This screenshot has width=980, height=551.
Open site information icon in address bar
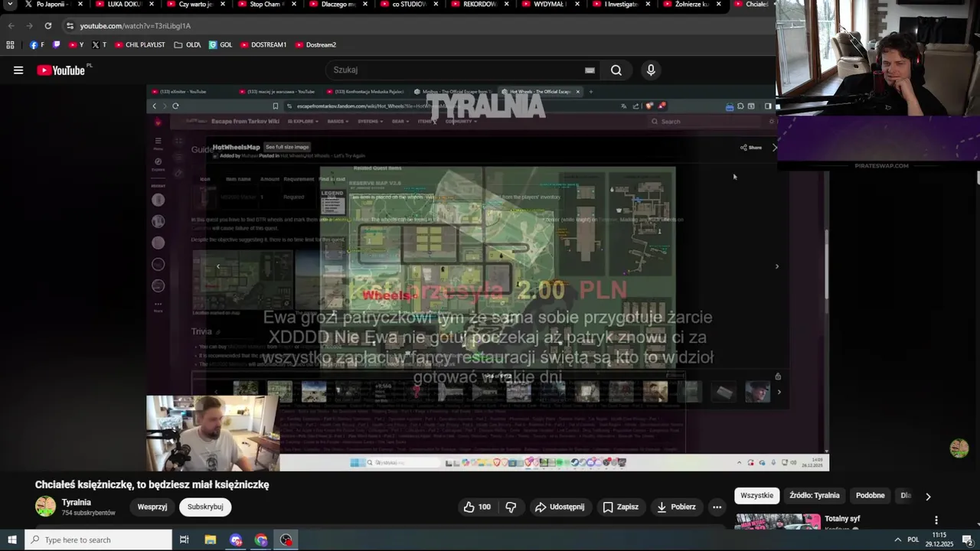click(70, 26)
